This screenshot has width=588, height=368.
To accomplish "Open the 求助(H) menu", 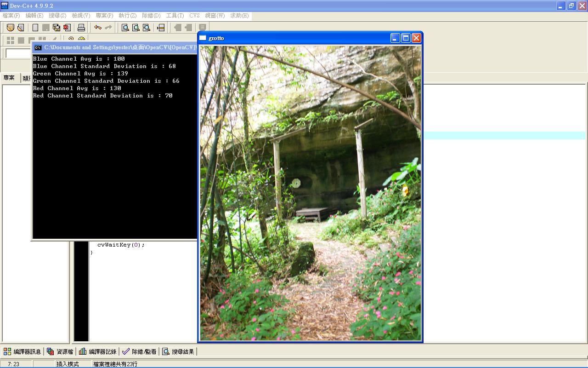I will pos(239,16).
